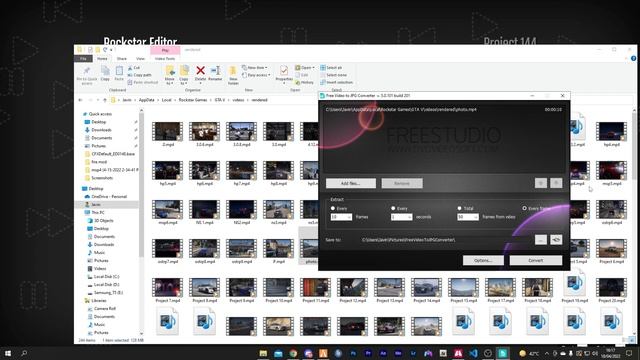This screenshot has height=360, width=640.
Task: Click the Windows Start button
Action: coord(8,353)
